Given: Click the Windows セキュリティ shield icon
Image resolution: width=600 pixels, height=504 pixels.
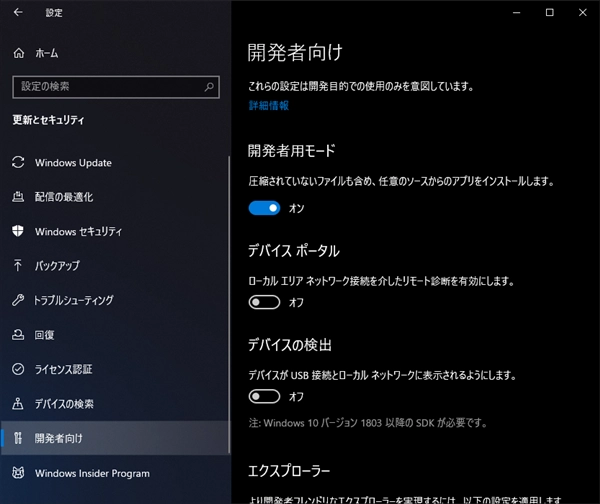Looking at the screenshot, I should click(18, 231).
